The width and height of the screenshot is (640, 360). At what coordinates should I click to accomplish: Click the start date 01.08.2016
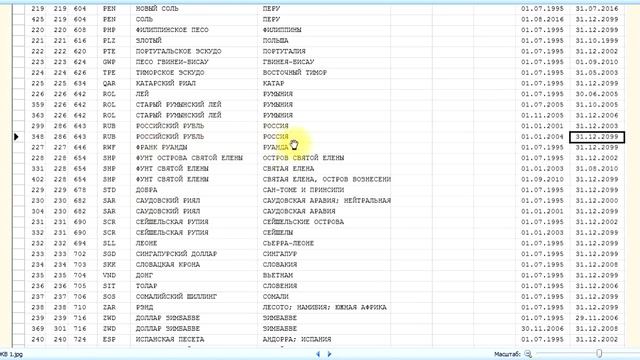[542, 19]
